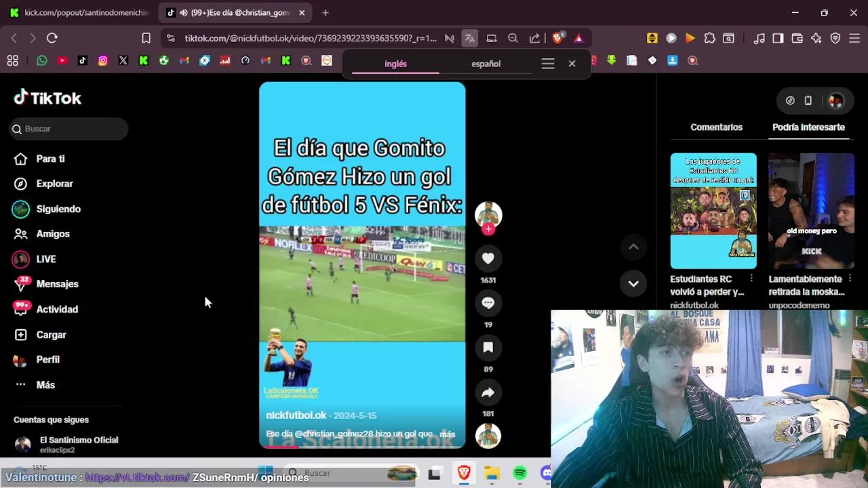The image size is (868, 488).
Task: Go to the next video using the down chevron
Action: [x=633, y=283]
